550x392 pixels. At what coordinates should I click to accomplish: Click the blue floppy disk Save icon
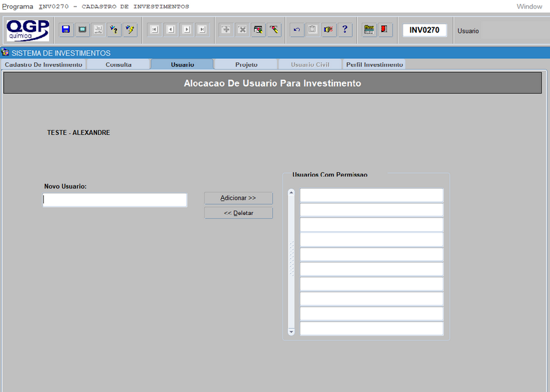point(66,30)
